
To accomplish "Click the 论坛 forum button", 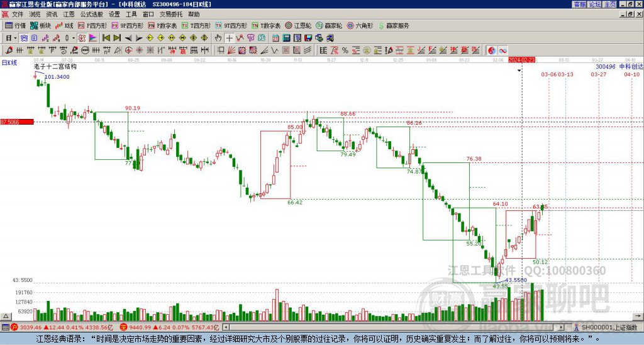I will pyautogui.click(x=595, y=4).
